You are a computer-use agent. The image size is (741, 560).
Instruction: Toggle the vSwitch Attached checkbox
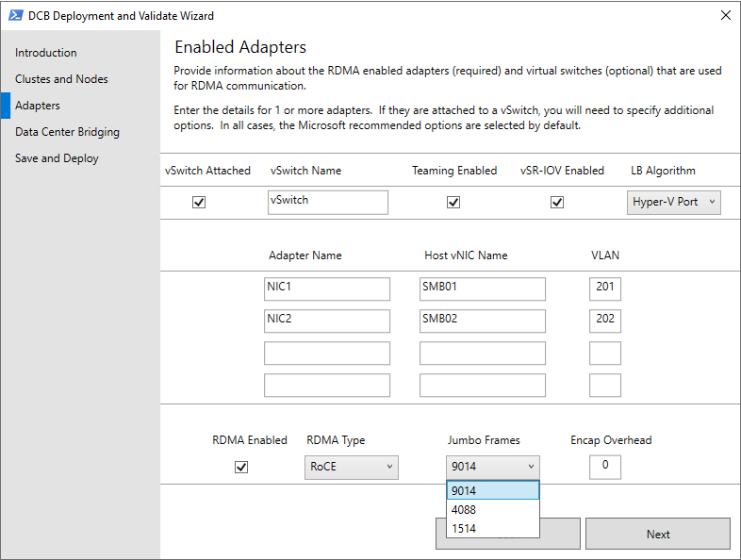pos(199,202)
